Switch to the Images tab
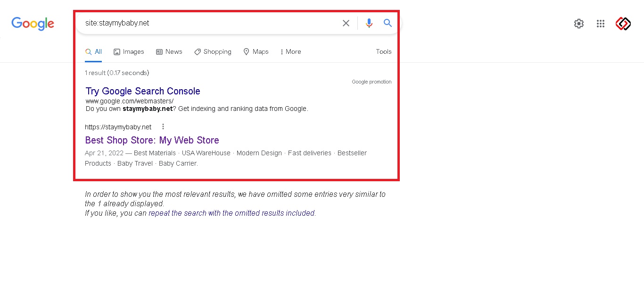The image size is (644, 303). coord(129,52)
